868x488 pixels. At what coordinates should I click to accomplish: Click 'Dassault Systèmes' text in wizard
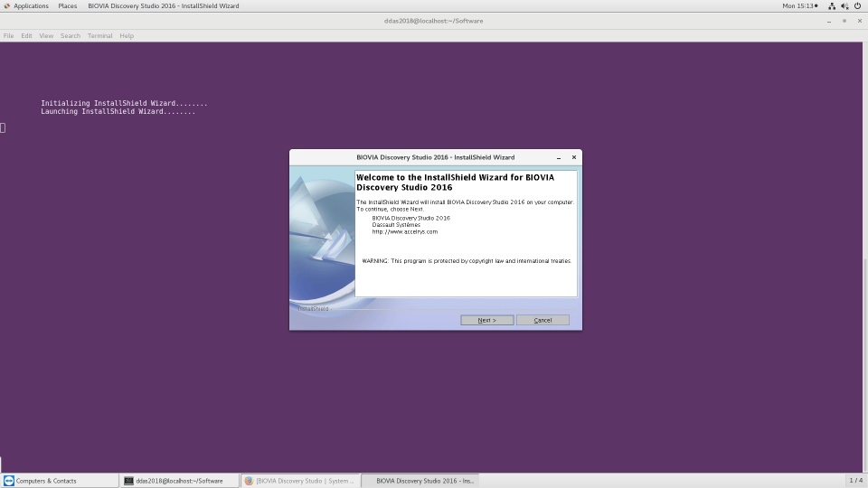(396, 225)
